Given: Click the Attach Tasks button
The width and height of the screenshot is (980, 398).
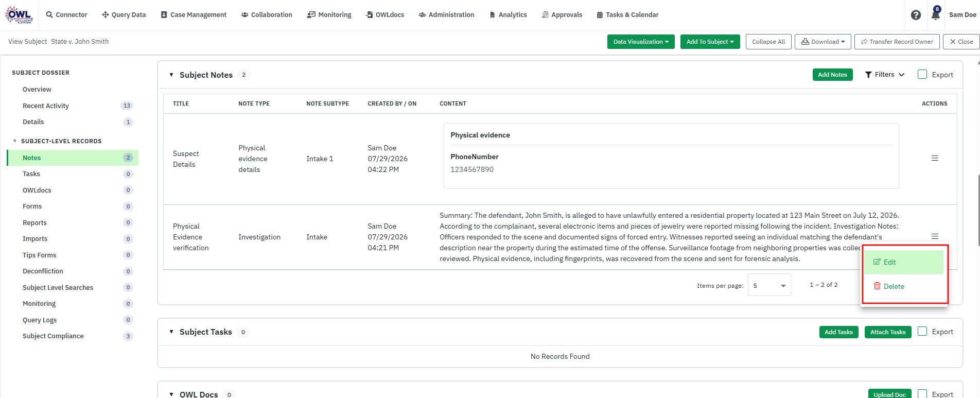Looking at the screenshot, I should [x=888, y=332].
